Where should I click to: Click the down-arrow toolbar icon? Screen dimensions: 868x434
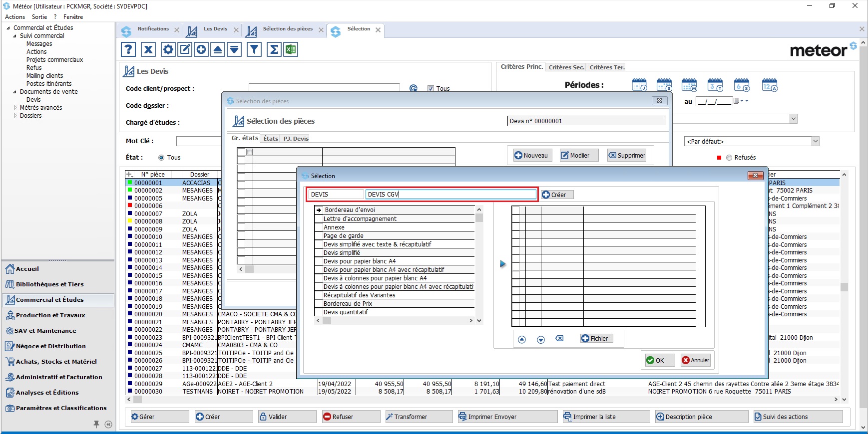(234, 49)
